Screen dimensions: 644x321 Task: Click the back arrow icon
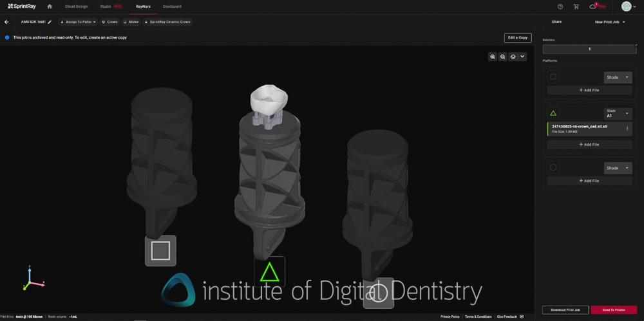pos(6,22)
